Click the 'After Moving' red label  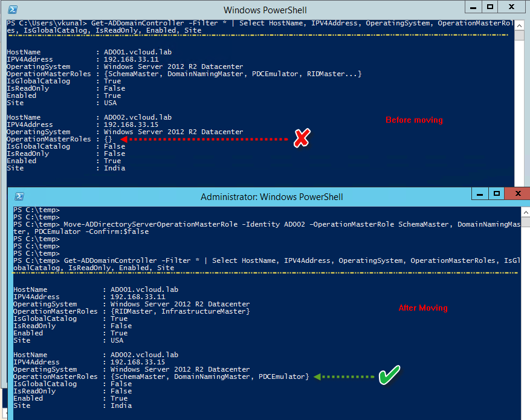[422, 308]
